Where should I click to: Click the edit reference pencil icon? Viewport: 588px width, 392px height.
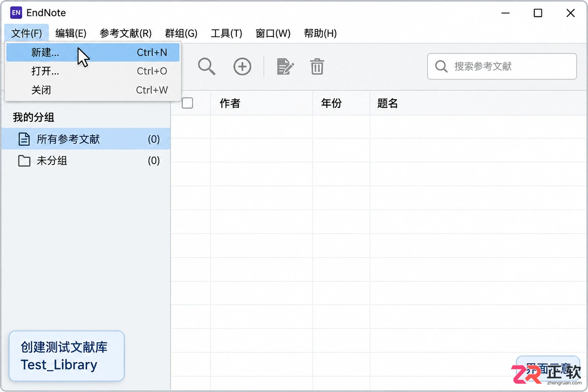pos(285,67)
